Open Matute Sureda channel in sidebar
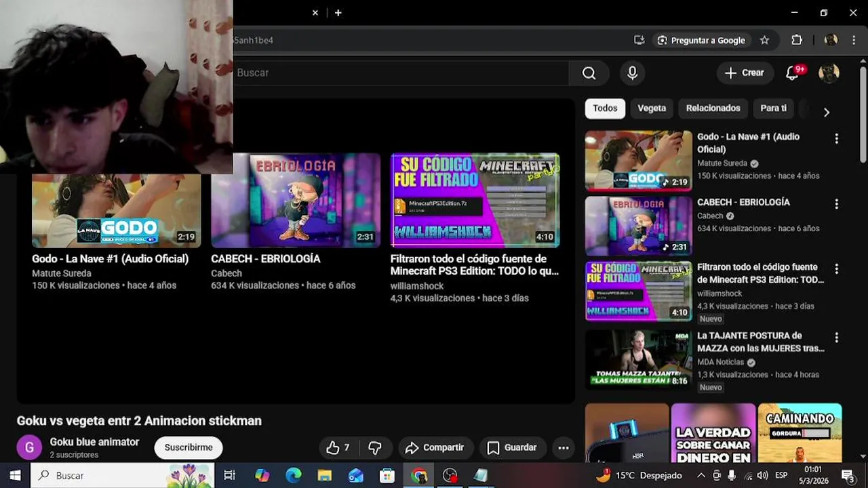This screenshot has width=868, height=488. (x=722, y=163)
